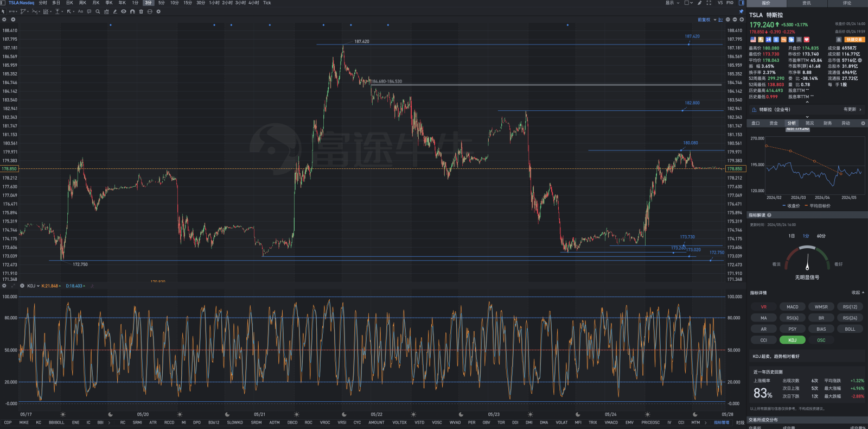Open the orange tag icon under price
The image size is (868, 429).
point(783,40)
